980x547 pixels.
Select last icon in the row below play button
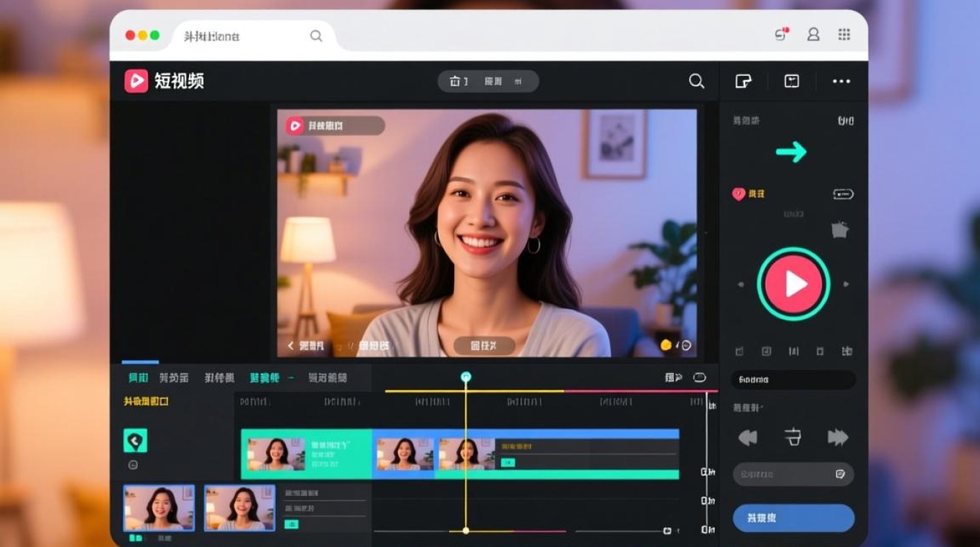click(847, 351)
